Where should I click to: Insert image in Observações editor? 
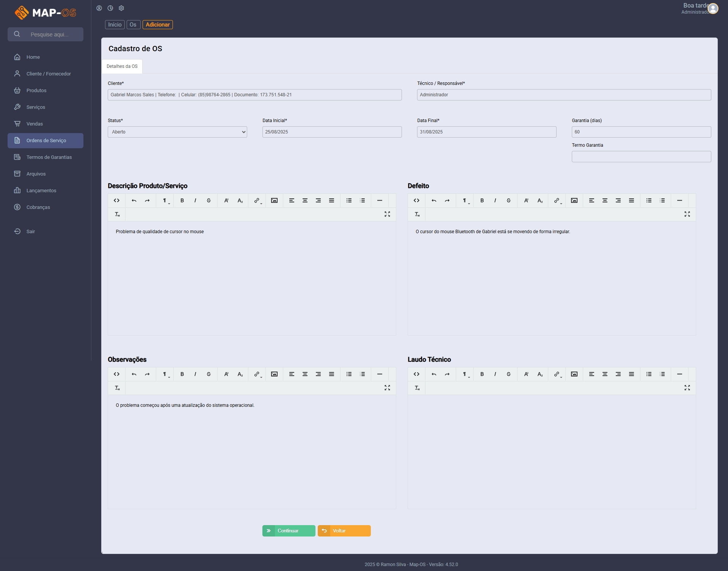click(x=274, y=374)
